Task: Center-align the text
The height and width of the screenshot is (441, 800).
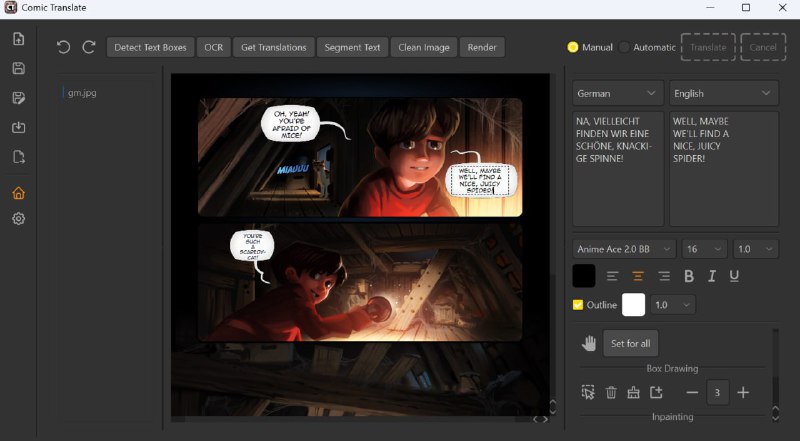Action: [637, 276]
